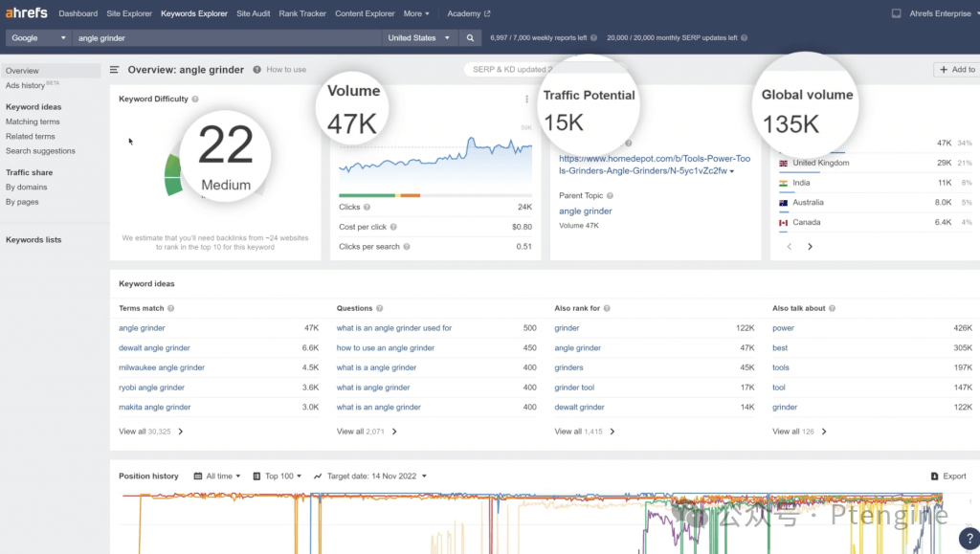Open the Google search engine dropdown
Screen dimensions: 980x554
pos(38,38)
